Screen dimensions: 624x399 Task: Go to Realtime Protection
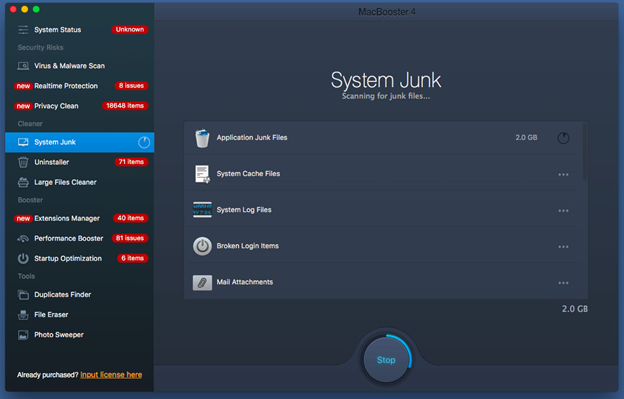(80, 86)
